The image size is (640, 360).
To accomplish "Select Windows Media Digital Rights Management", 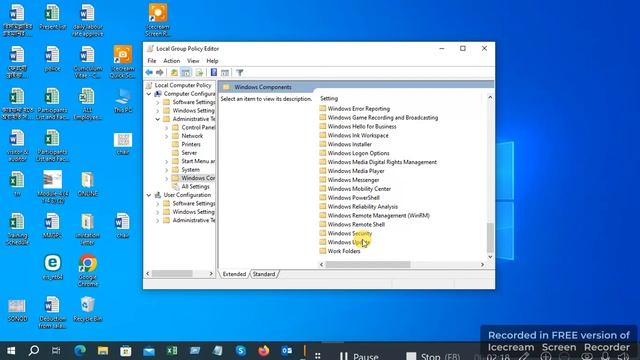I will point(382,162).
